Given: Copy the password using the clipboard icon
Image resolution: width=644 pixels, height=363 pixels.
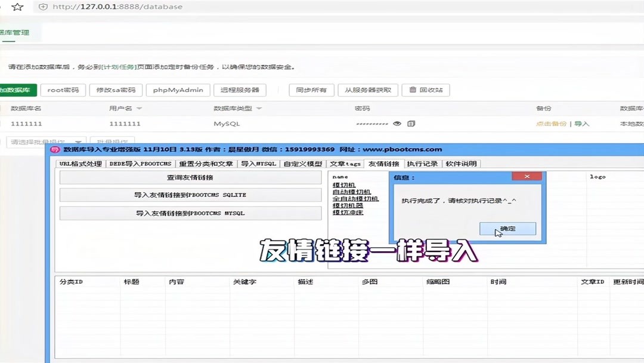Looking at the screenshot, I should (x=411, y=124).
